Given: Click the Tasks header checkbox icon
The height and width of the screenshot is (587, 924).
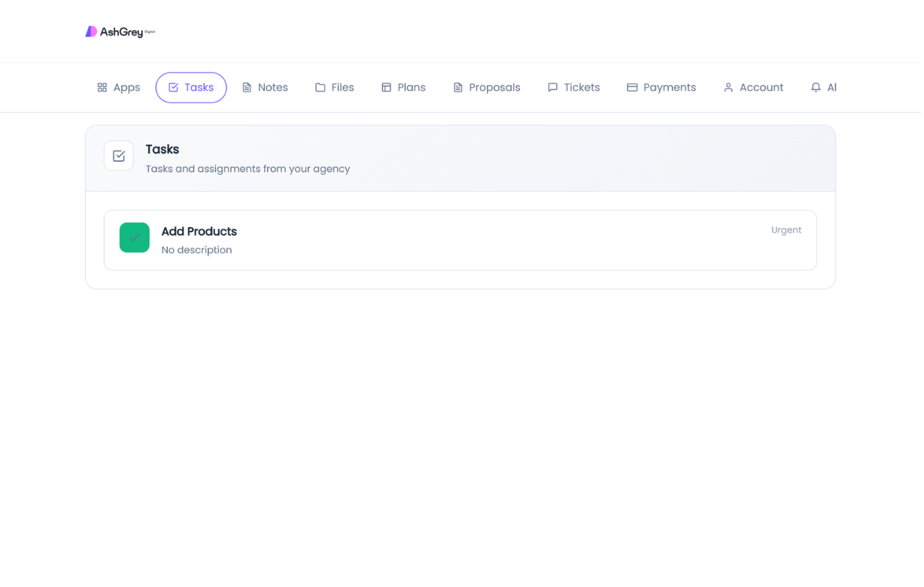Looking at the screenshot, I should click(x=119, y=156).
